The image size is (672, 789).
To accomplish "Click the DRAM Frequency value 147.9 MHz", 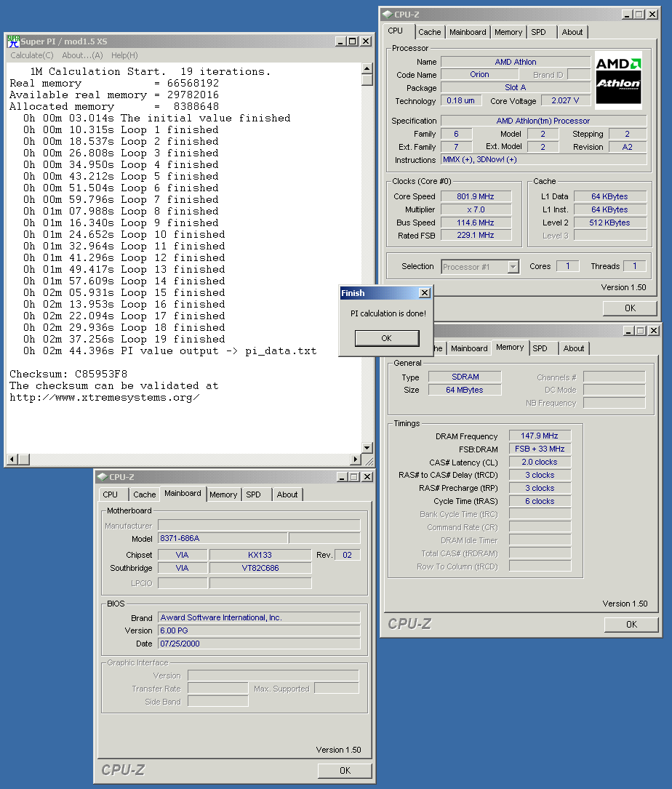I will tap(540, 436).
